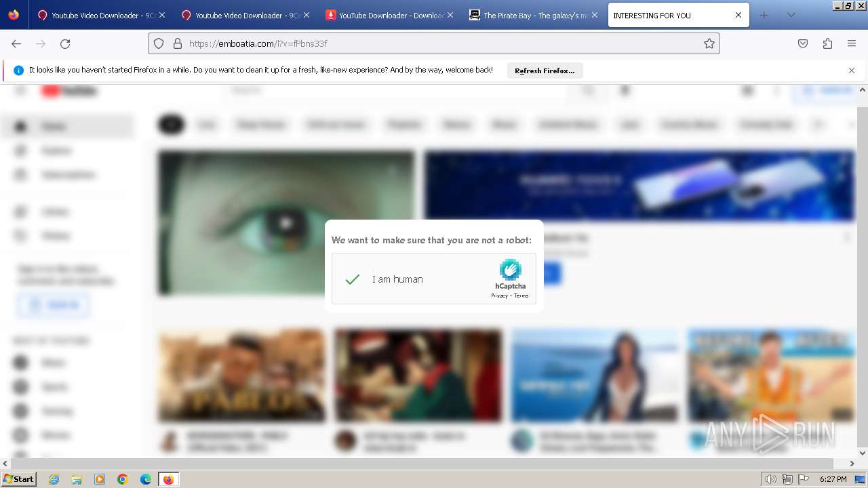Screen dimensions: 868x488
Task: Close the INTERESTING FOR YOU tab
Action: pyautogui.click(x=738, y=15)
